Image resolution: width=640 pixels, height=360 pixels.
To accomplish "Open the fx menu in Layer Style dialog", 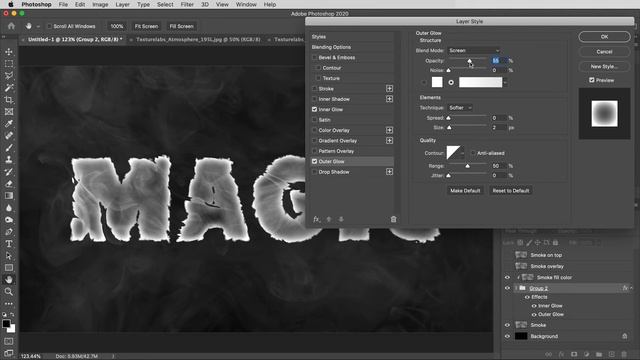I will coord(316,219).
